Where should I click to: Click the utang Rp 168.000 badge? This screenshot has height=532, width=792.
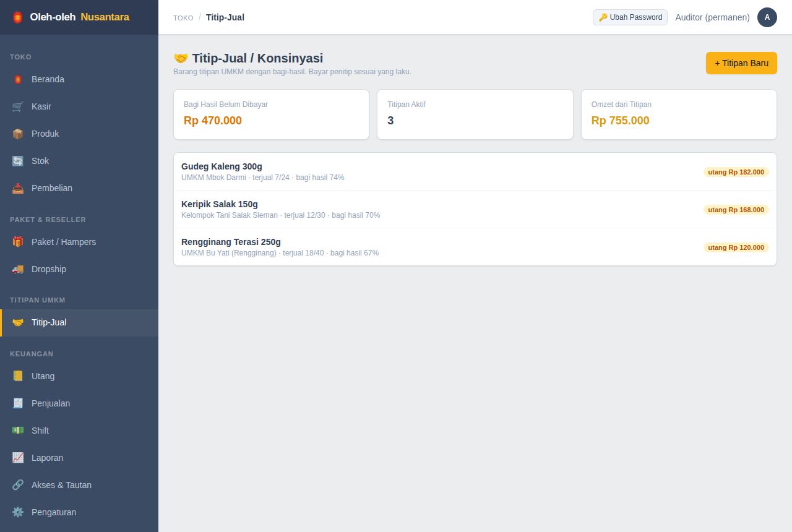[736, 210]
